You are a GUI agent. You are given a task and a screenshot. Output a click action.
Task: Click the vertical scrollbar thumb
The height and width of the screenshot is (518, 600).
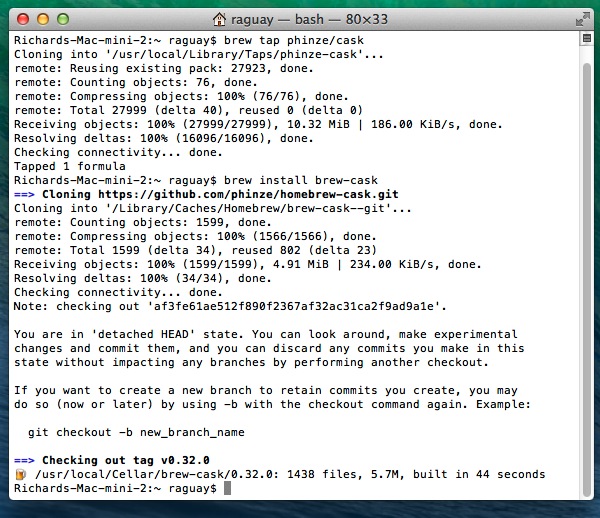587,279
